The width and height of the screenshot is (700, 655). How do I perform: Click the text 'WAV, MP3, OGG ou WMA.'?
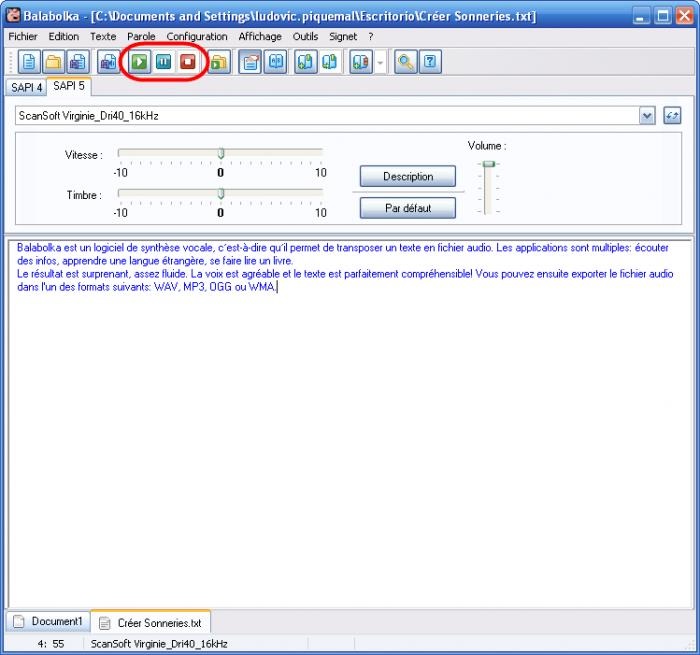click(x=215, y=287)
